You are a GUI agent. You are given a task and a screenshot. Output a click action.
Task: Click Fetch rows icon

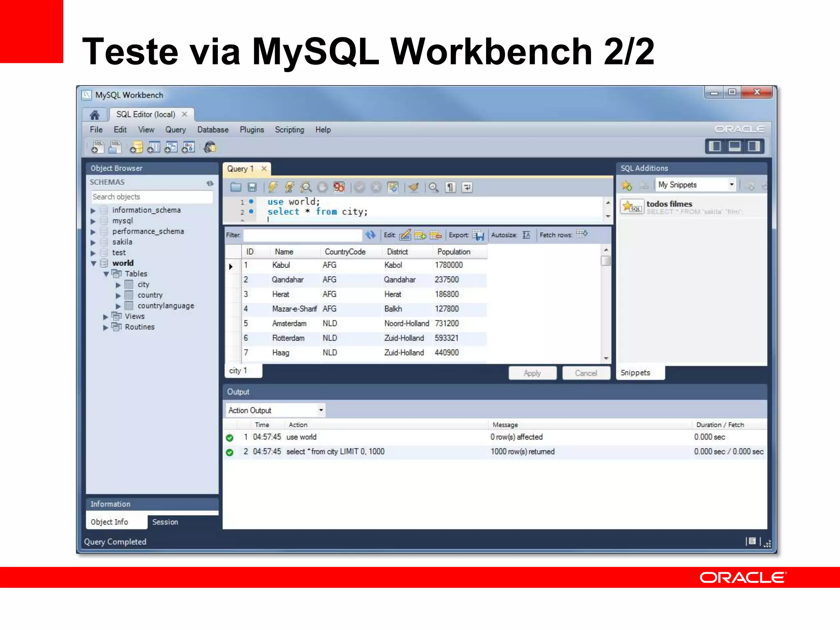click(x=582, y=234)
